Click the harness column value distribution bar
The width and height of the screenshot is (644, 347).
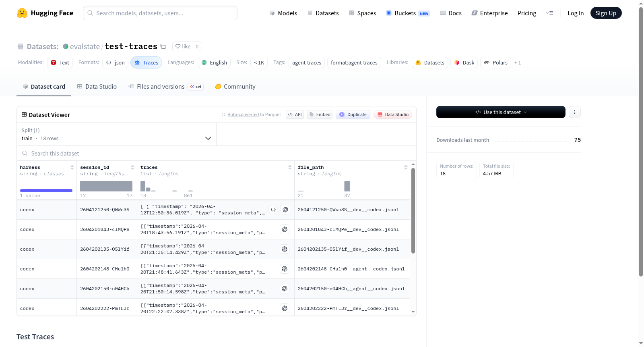tap(46, 191)
